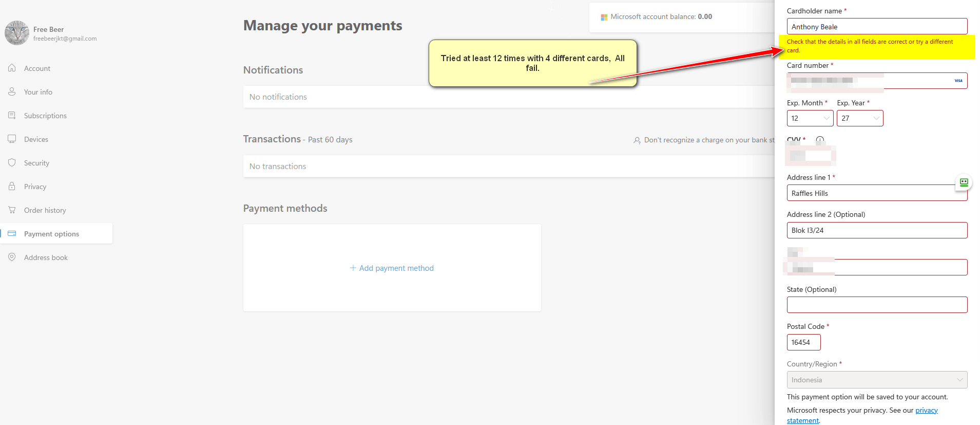The height and width of the screenshot is (425, 980).
Task: Click the Your info person icon
Action: pyautogui.click(x=12, y=91)
